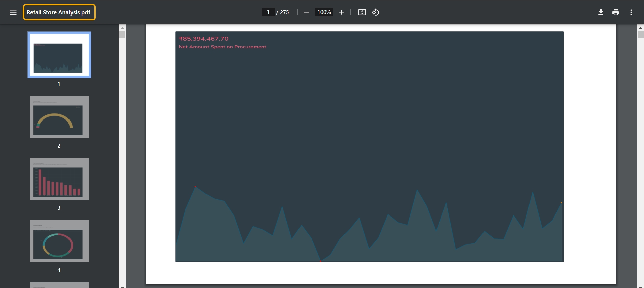Screen dimensions: 644x288
Task: Click the page number input field
Action: click(268, 12)
